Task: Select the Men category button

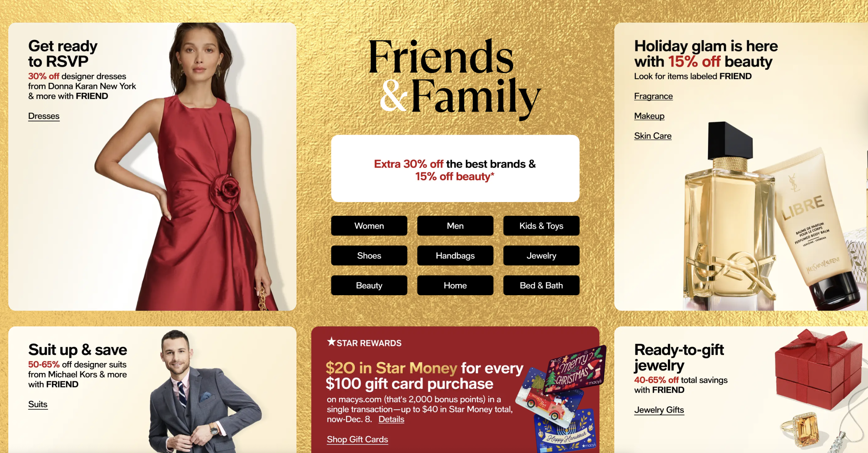Action: [455, 226]
